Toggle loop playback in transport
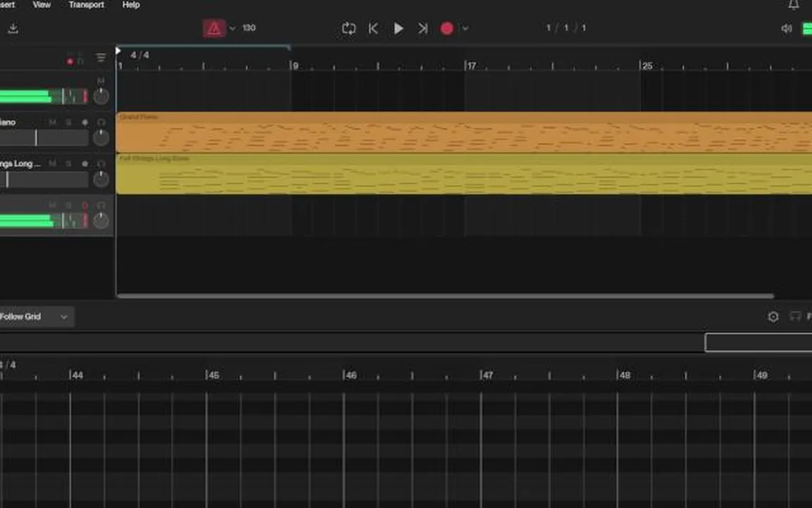Image resolution: width=812 pixels, height=508 pixels. click(349, 28)
